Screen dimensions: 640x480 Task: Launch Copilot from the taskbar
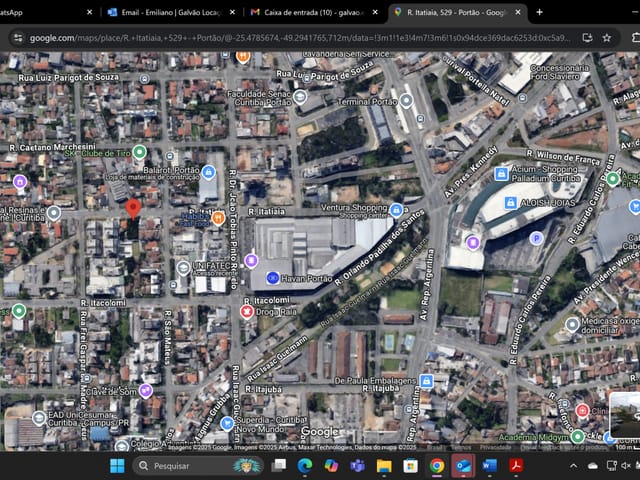331,466
